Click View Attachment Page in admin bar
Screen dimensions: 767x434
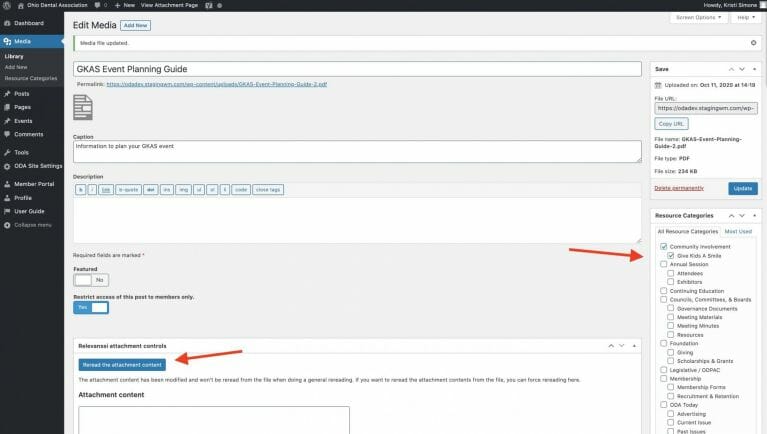(169, 5)
